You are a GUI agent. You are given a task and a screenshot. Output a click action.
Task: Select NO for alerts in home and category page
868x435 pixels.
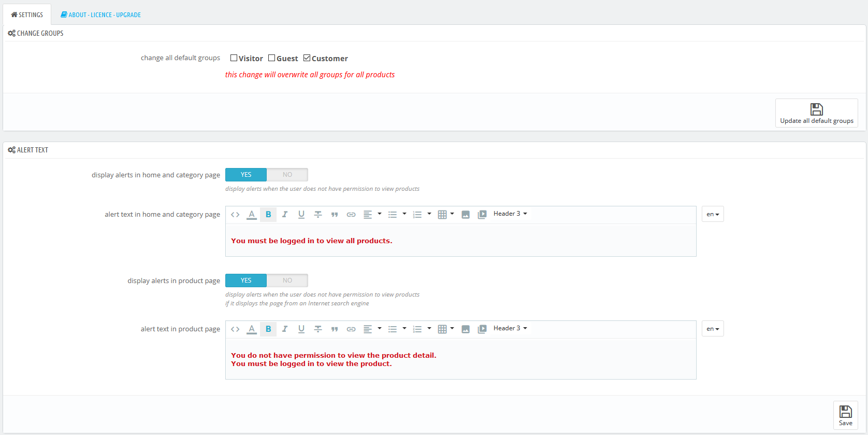(287, 175)
